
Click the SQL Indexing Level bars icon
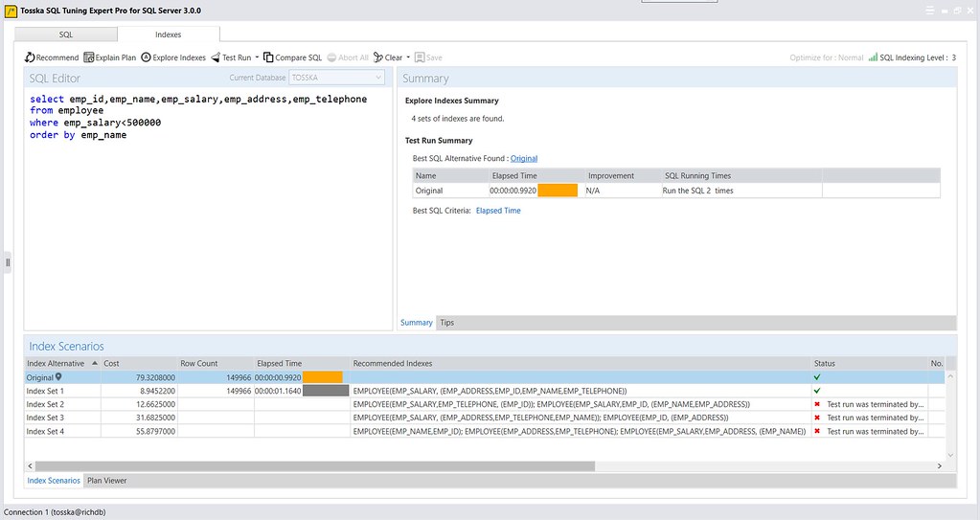[873, 57]
